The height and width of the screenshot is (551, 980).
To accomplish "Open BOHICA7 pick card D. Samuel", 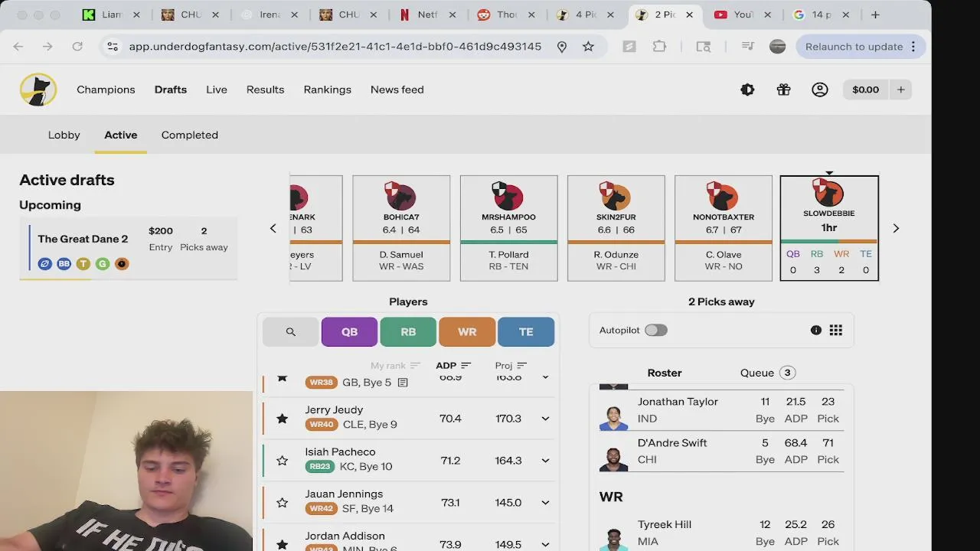I will (x=401, y=228).
